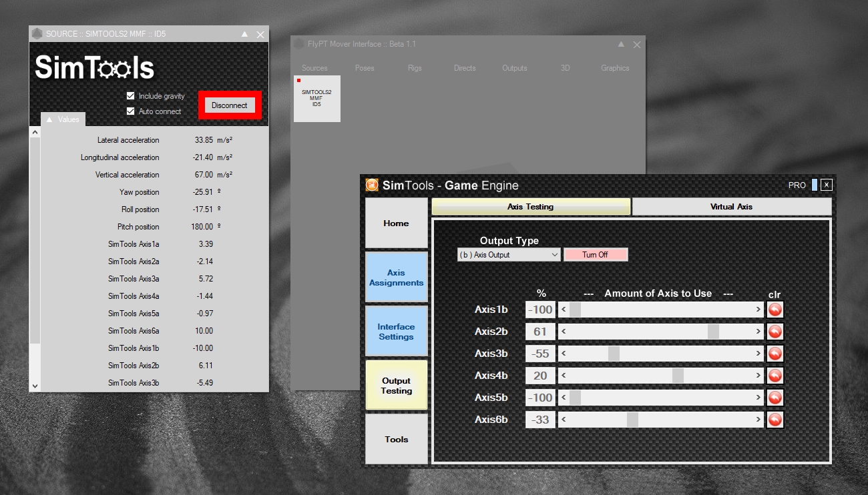Clear Axis1b with its red clr button
Screen dimensions: 868x495
[x=775, y=310]
